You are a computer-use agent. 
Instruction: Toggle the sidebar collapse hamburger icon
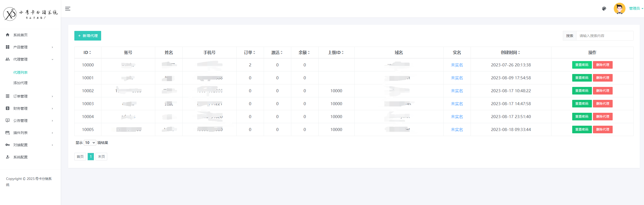(68, 9)
